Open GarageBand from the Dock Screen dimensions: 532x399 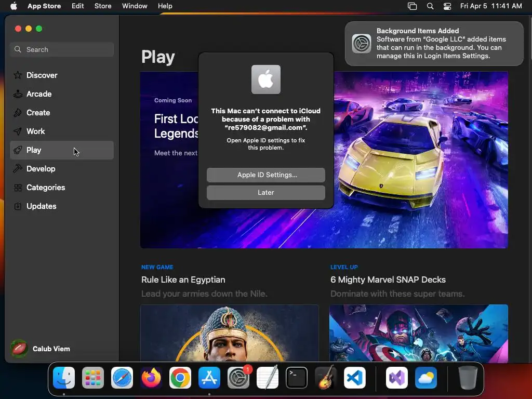coord(326,378)
